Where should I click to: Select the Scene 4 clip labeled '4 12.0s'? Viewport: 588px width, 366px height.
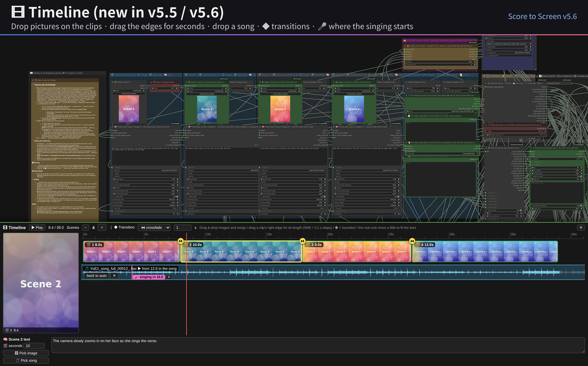(485, 251)
